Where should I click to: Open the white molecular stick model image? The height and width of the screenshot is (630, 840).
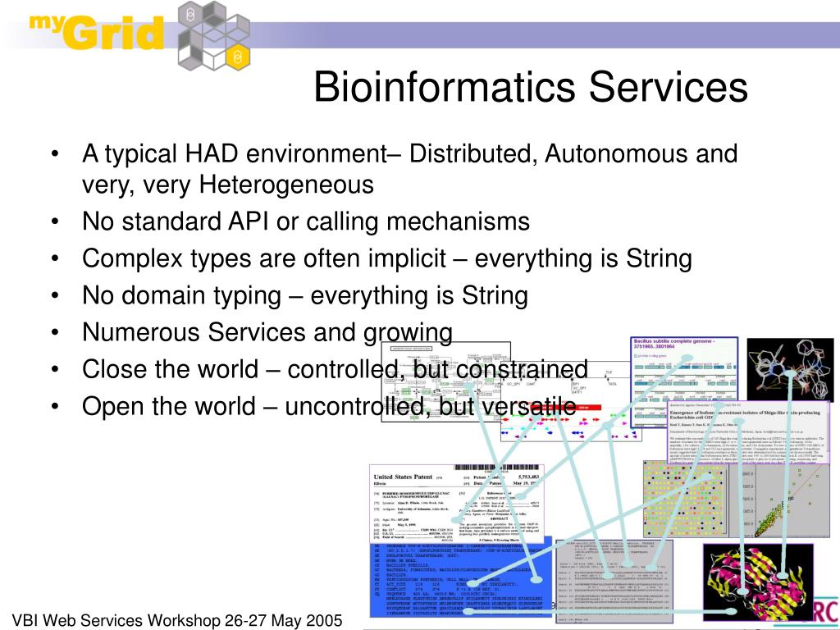790,369
